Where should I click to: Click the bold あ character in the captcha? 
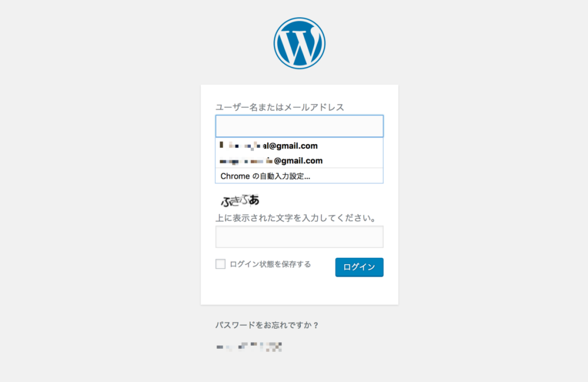point(254,200)
